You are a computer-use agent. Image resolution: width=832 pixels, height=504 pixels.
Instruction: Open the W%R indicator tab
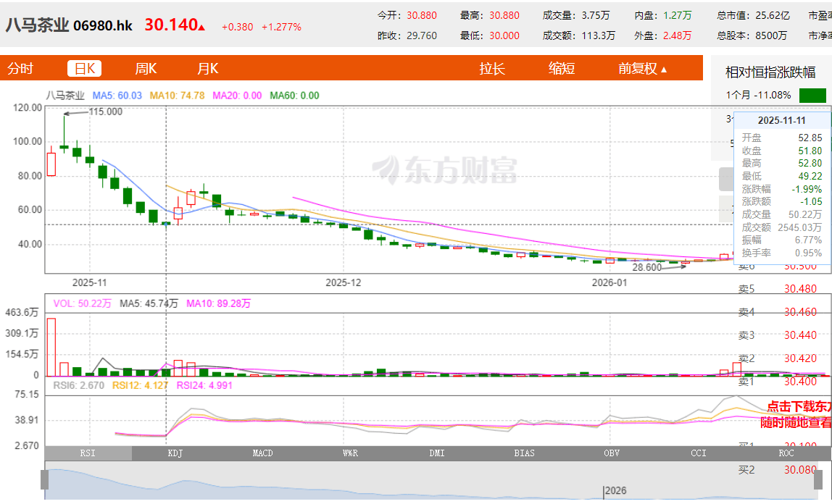[x=350, y=453]
